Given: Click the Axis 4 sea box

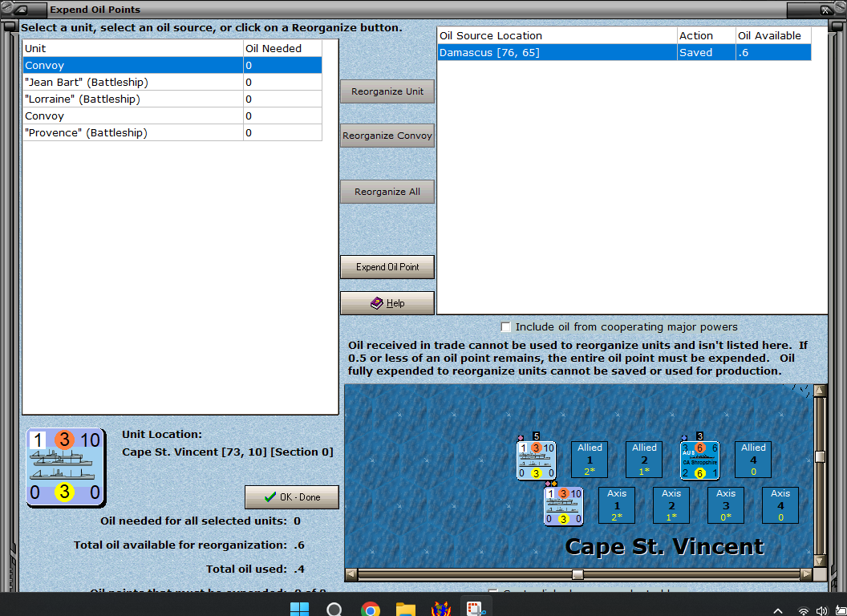Looking at the screenshot, I should pos(780,505).
